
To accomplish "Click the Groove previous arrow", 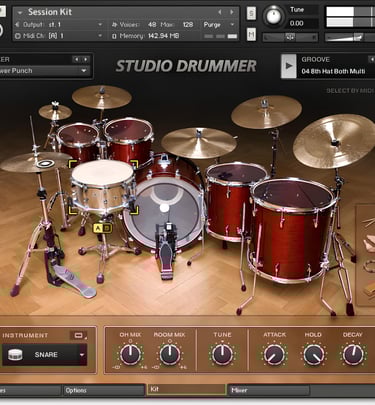I will (x=371, y=59).
